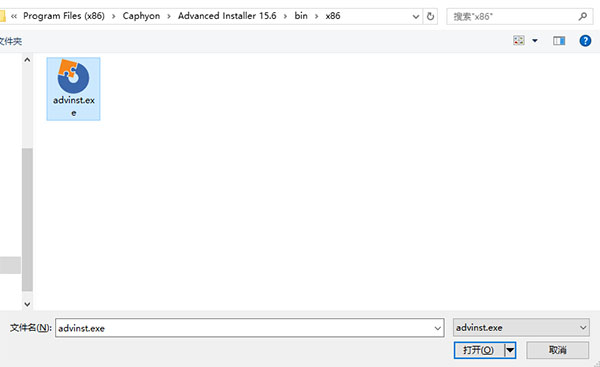Expand the view options dropdown arrow
Image resolution: width=600 pixels, height=367 pixels.
point(535,41)
